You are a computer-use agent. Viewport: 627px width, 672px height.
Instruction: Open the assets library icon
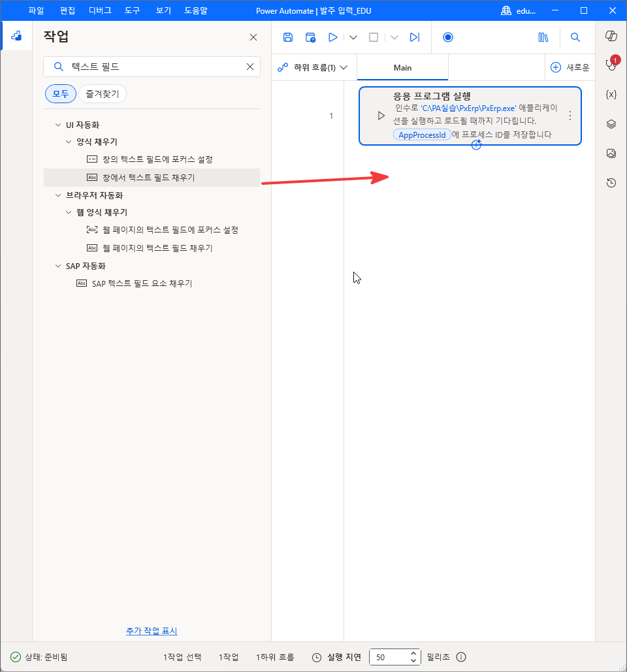pyautogui.click(x=543, y=37)
